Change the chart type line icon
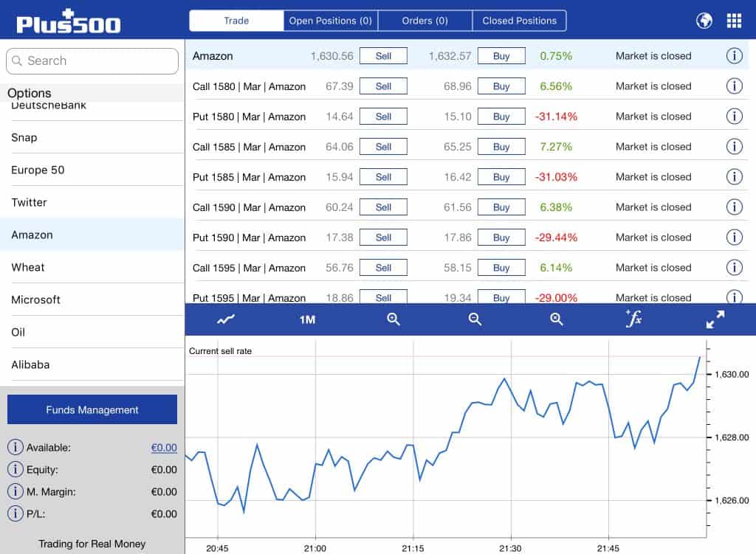 tap(226, 319)
